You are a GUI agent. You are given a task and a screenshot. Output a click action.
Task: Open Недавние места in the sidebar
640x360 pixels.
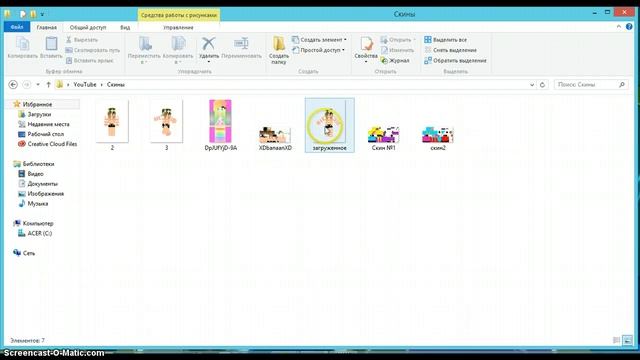pos(48,124)
